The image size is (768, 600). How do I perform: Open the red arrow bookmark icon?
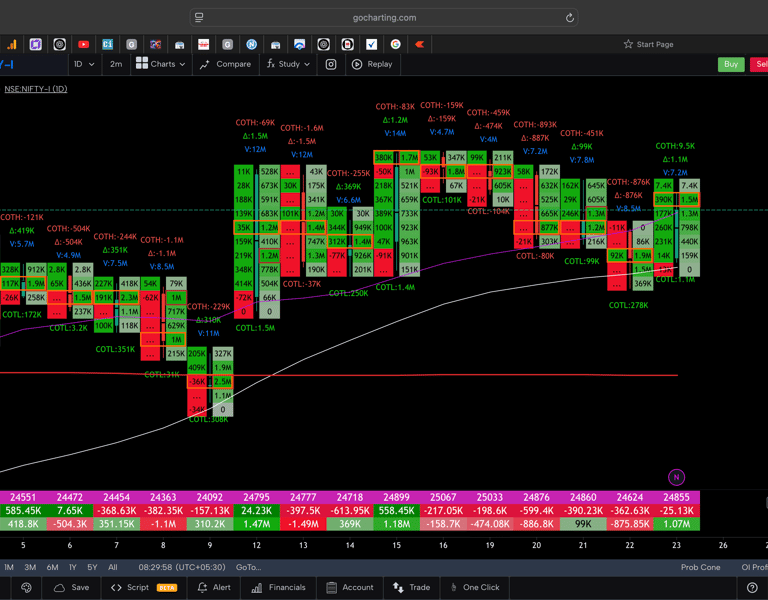(419, 45)
